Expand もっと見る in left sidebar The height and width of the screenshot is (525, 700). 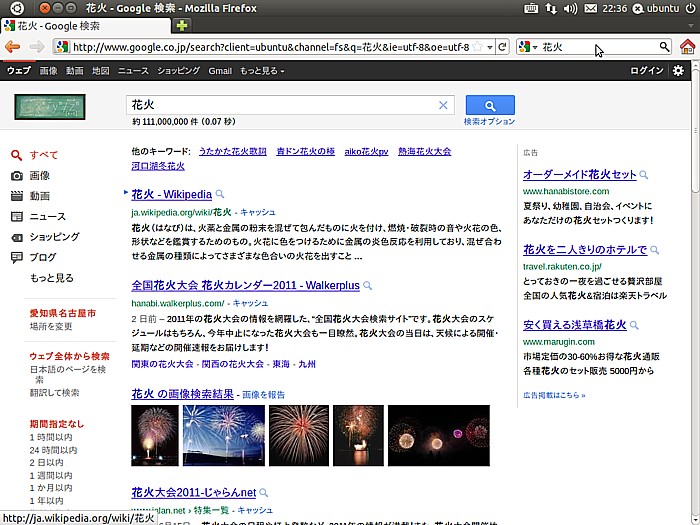tap(52, 278)
